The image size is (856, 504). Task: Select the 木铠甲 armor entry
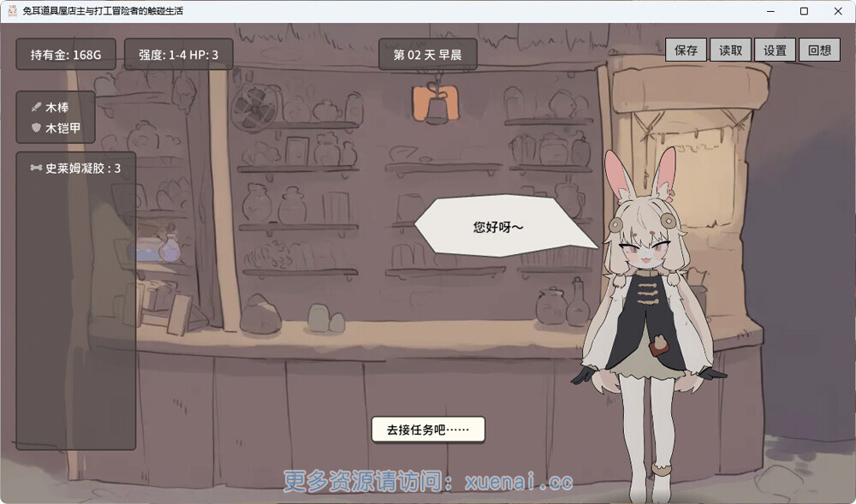62,127
